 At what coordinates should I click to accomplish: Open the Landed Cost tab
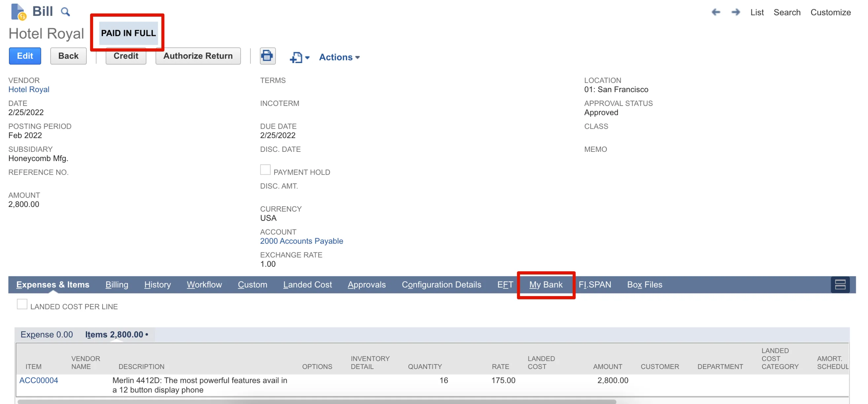pyautogui.click(x=307, y=285)
